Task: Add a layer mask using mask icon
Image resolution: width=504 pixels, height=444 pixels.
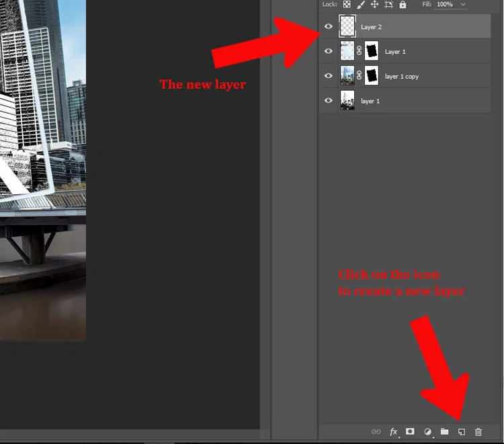Action: [x=410, y=431]
